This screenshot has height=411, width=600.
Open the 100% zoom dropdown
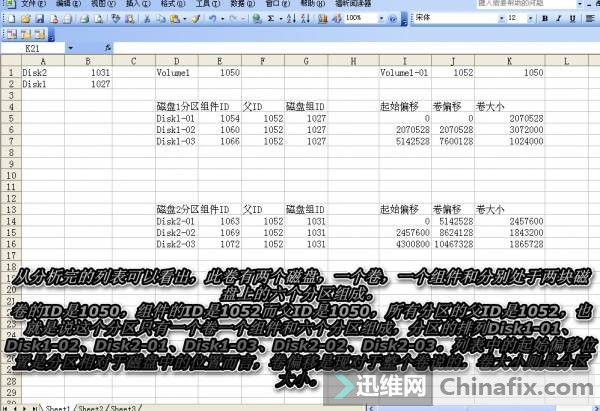(x=381, y=18)
